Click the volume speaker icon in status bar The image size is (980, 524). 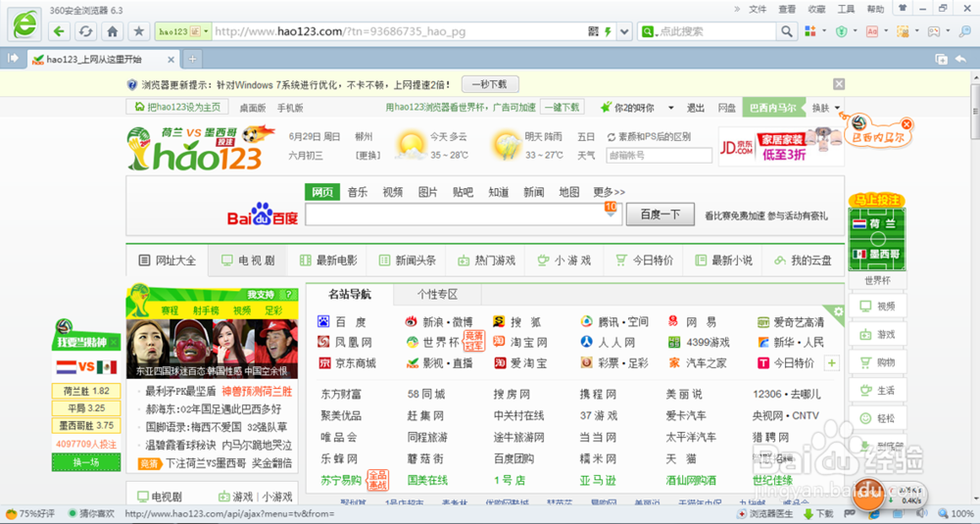click(921, 514)
